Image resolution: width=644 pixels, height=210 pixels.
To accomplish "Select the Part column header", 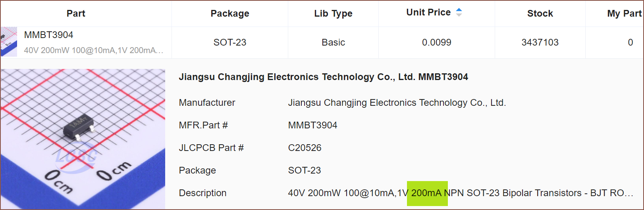I will pos(76,13).
